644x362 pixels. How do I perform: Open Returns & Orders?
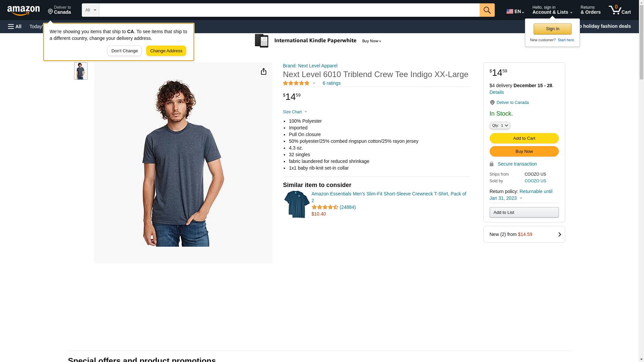[590, 10]
